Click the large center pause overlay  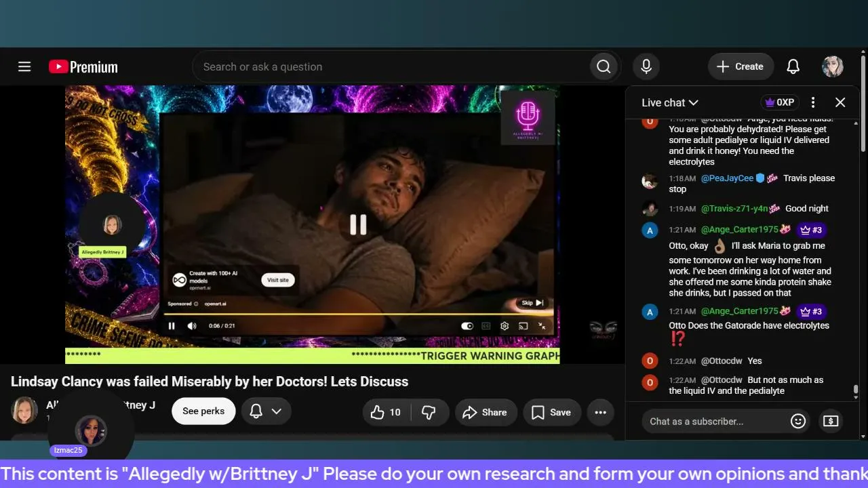click(358, 224)
